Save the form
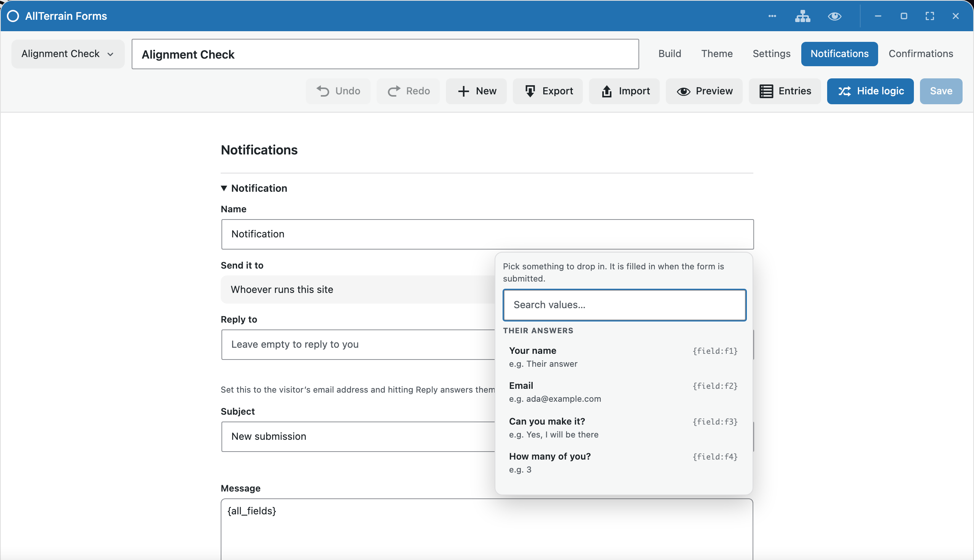974x560 pixels. coord(941,91)
